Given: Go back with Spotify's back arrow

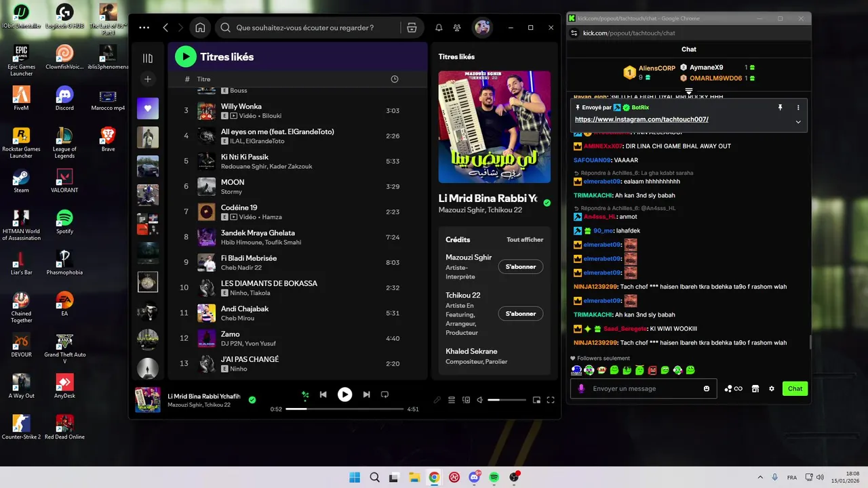Looking at the screenshot, I should (x=165, y=28).
